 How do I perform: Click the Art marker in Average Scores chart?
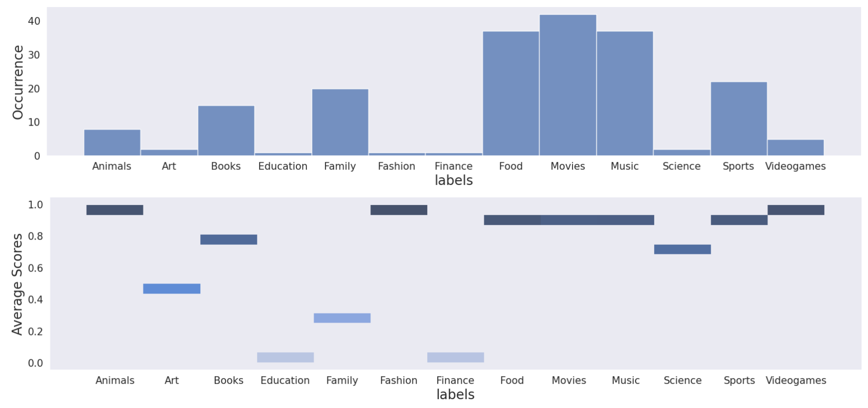(172, 289)
